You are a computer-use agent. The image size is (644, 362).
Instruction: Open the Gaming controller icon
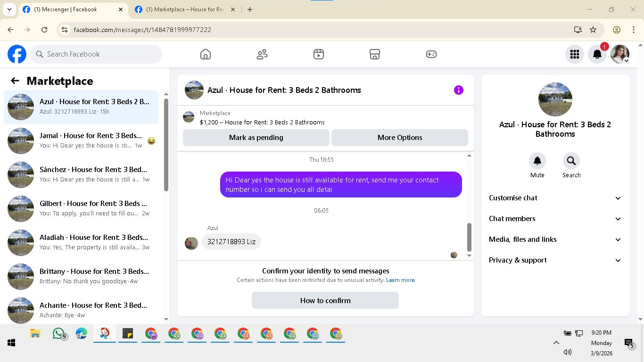pyautogui.click(x=431, y=54)
